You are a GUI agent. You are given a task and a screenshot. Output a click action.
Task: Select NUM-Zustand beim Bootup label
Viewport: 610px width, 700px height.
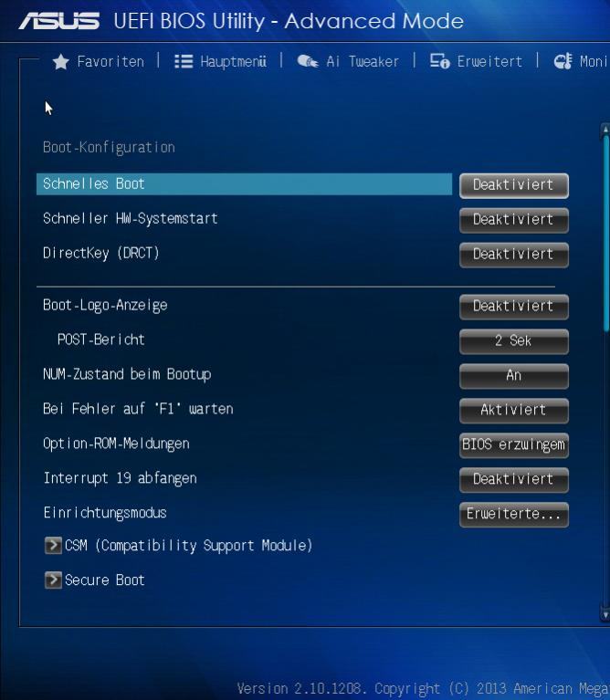pos(127,374)
